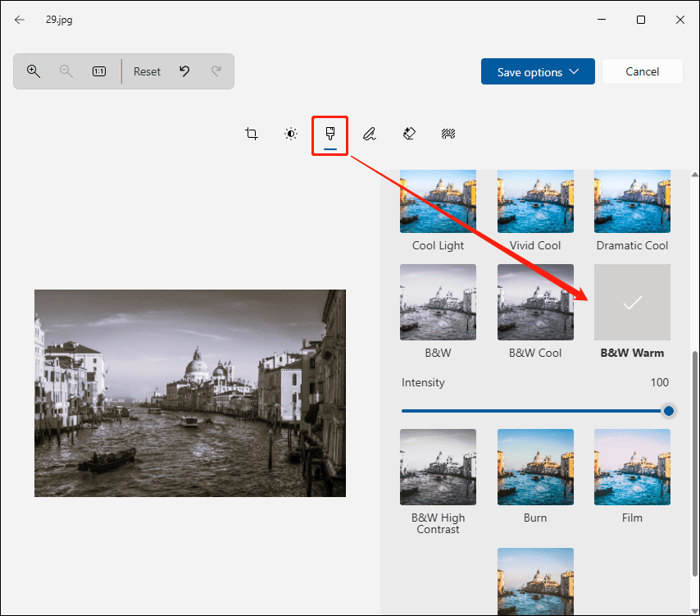Viewport: 700px width, 616px height.
Task: View image at 1:1 actual size
Action: (x=98, y=71)
